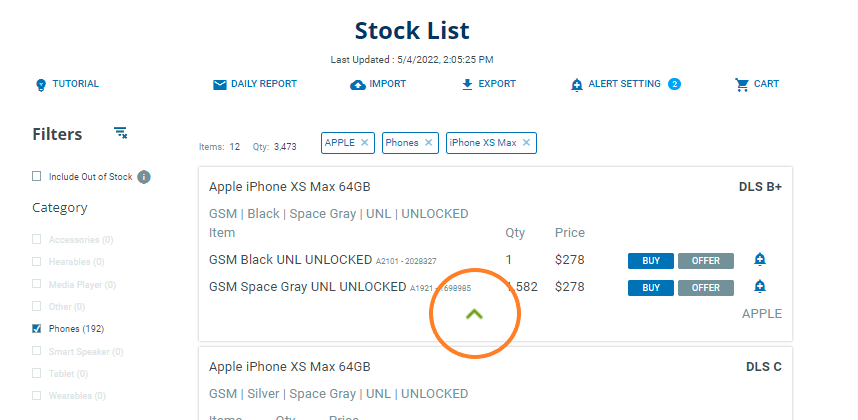Open the Daily Report envelope icon
Viewport: 858px width, 420px height.
(x=220, y=85)
